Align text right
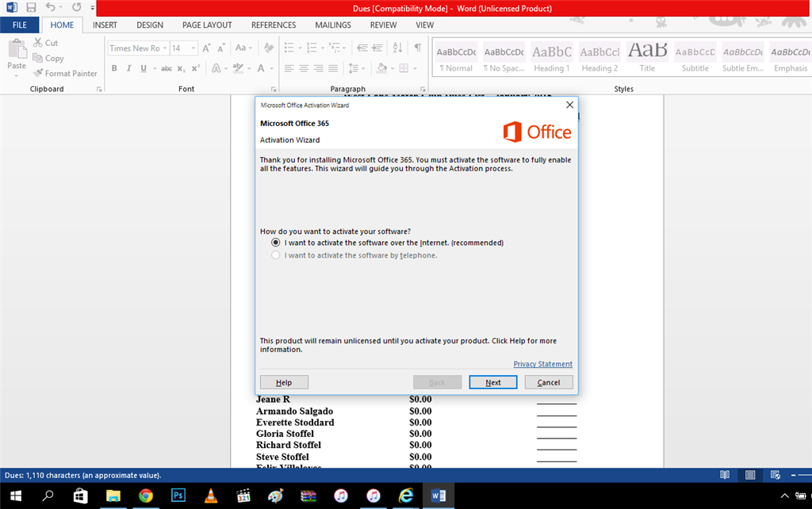The image size is (812, 509). point(319,68)
